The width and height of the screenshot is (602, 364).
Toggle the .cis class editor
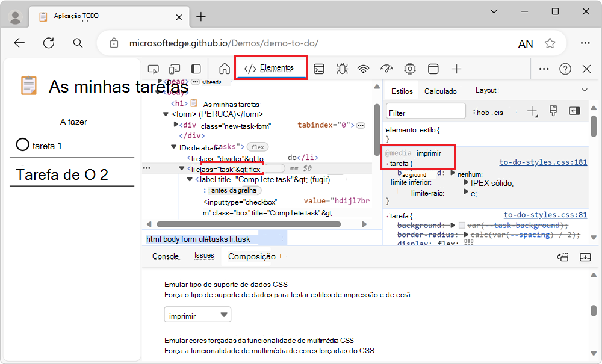pos(498,113)
